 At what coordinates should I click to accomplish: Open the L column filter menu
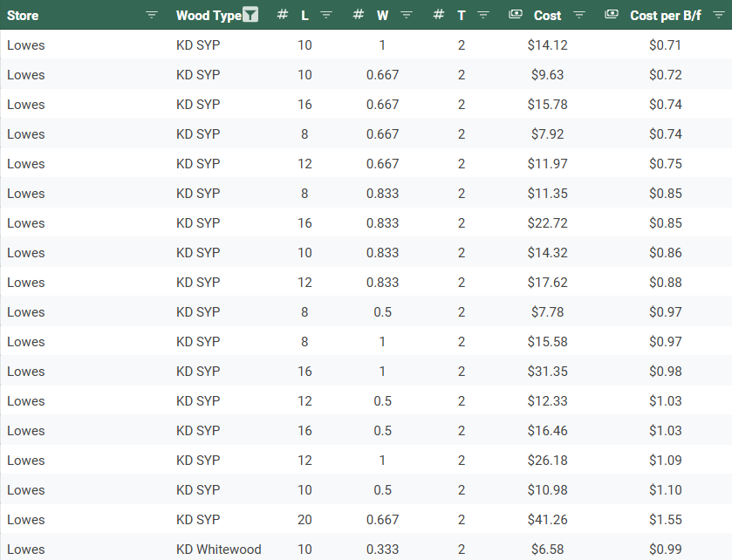(x=326, y=15)
